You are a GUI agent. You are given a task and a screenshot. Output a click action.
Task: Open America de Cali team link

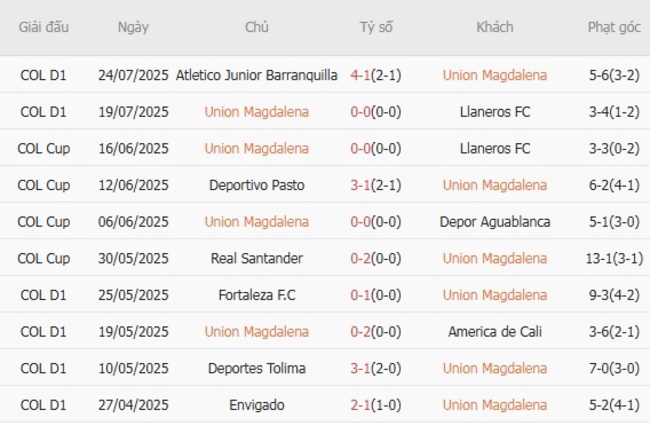495,332
